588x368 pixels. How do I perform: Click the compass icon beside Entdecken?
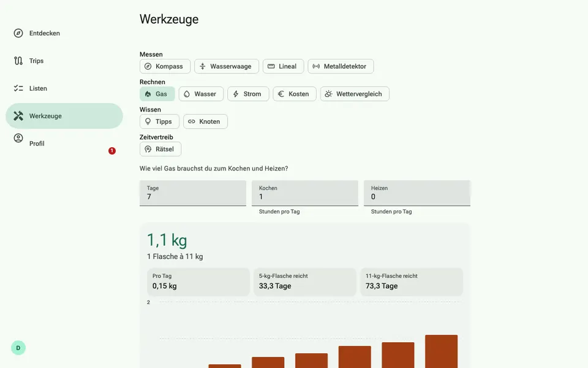pos(18,33)
